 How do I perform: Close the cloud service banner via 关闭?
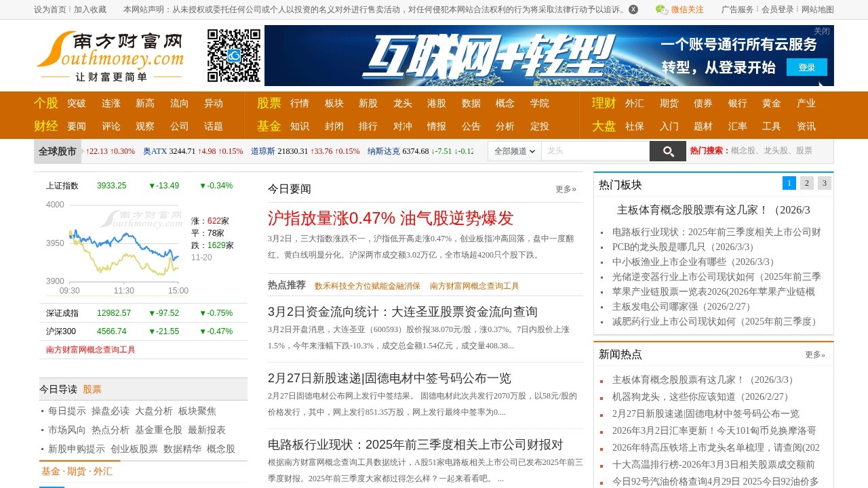pyautogui.click(x=821, y=30)
